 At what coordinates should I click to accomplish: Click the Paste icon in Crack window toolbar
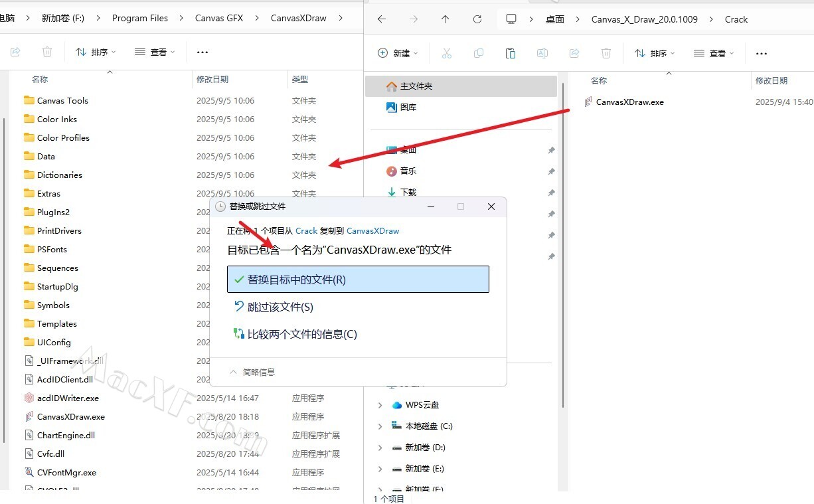point(510,53)
